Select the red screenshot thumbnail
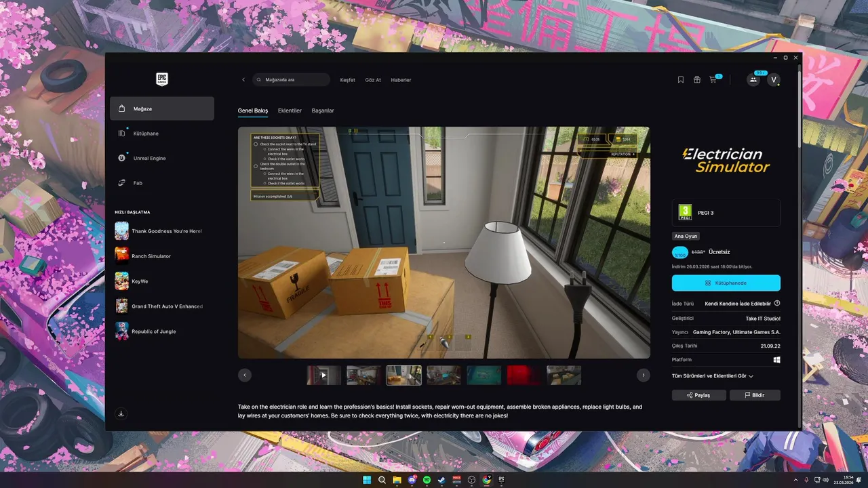 pos(524,375)
